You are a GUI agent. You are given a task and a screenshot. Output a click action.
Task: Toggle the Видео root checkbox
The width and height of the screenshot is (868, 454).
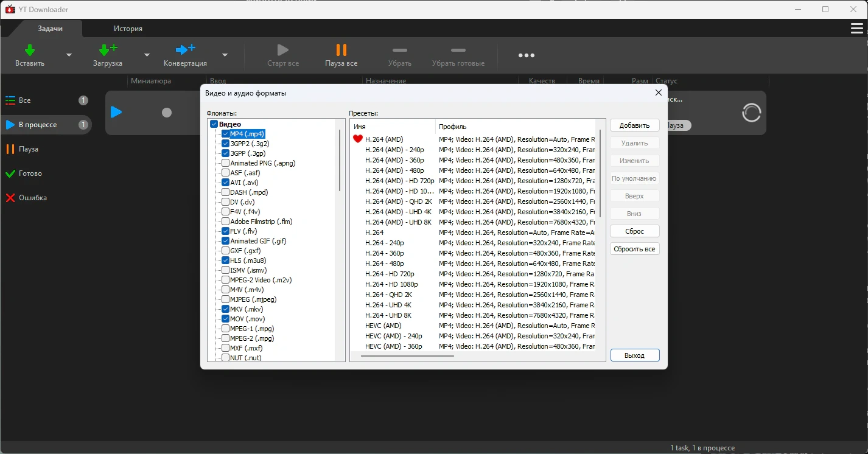(x=214, y=124)
